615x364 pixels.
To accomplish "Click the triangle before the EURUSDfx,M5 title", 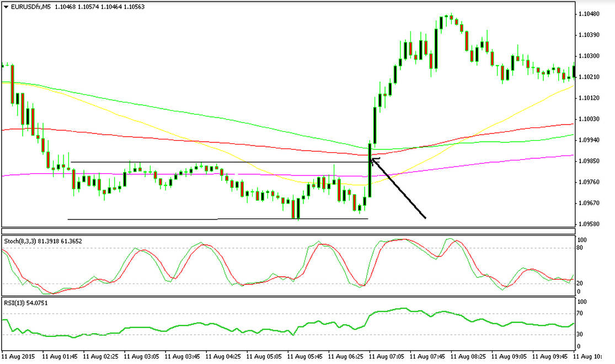I will point(6,7).
